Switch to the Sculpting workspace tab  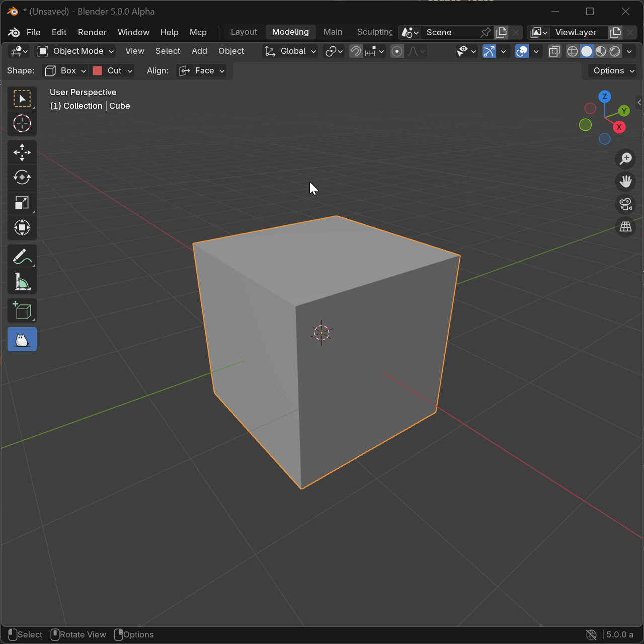click(374, 32)
